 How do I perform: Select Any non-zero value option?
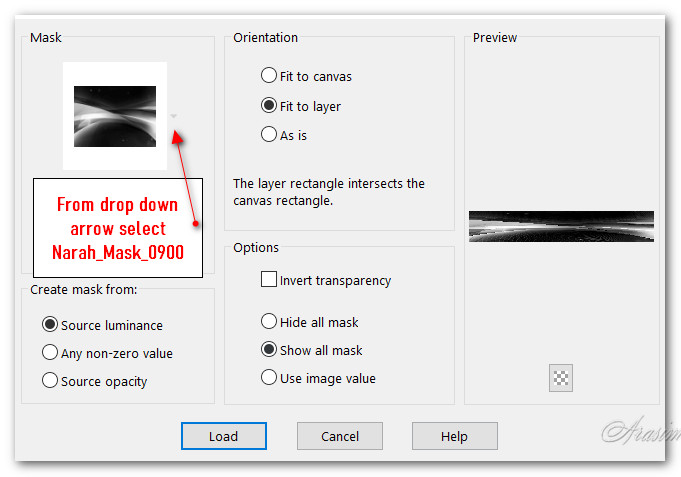click(x=50, y=353)
